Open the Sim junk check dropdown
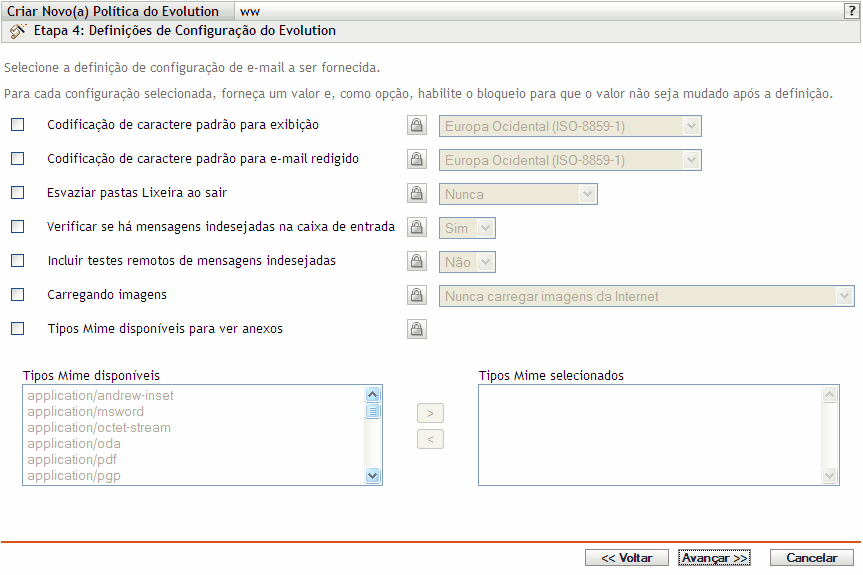863x575 pixels. pyautogui.click(x=467, y=228)
